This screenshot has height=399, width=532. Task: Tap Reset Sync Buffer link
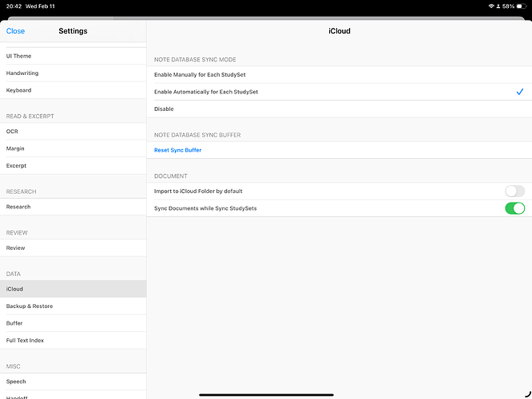pyautogui.click(x=177, y=150)
